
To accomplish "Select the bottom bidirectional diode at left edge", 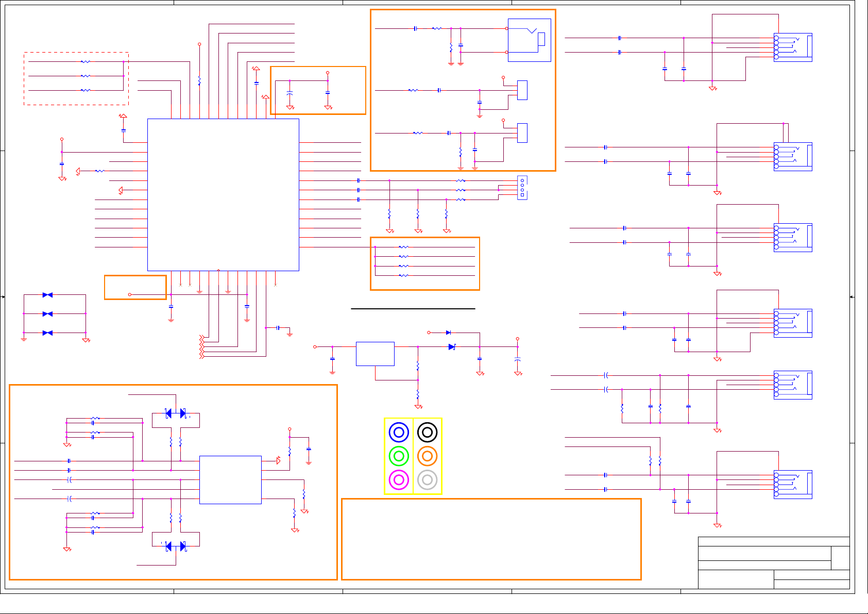I will click(x=47, y=333).
